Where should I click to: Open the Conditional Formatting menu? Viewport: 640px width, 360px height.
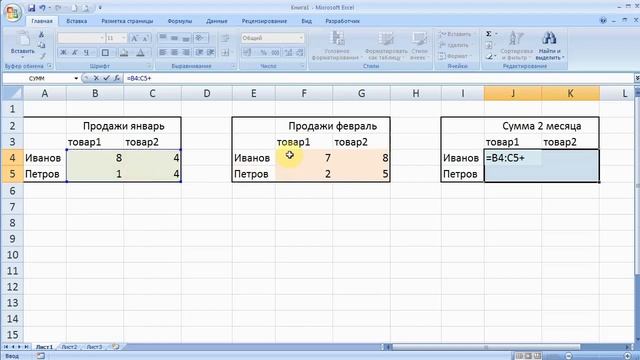click(337, 46)
